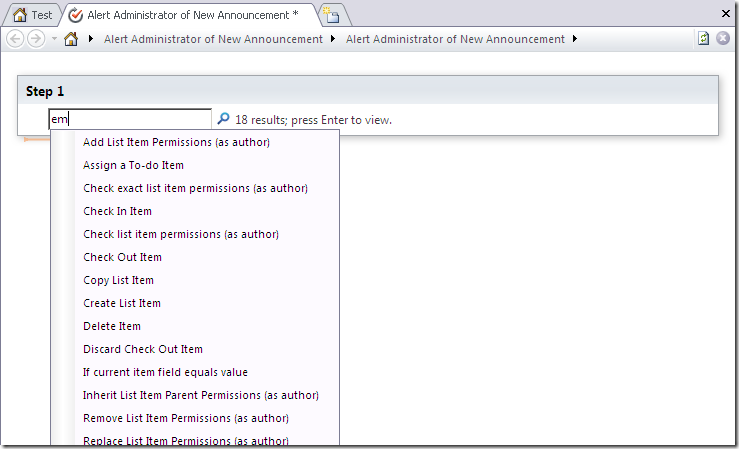Screen dimensions: 739x449
Task: Click the search magnifier icon beside textbox
Action: tap(223, 119)
